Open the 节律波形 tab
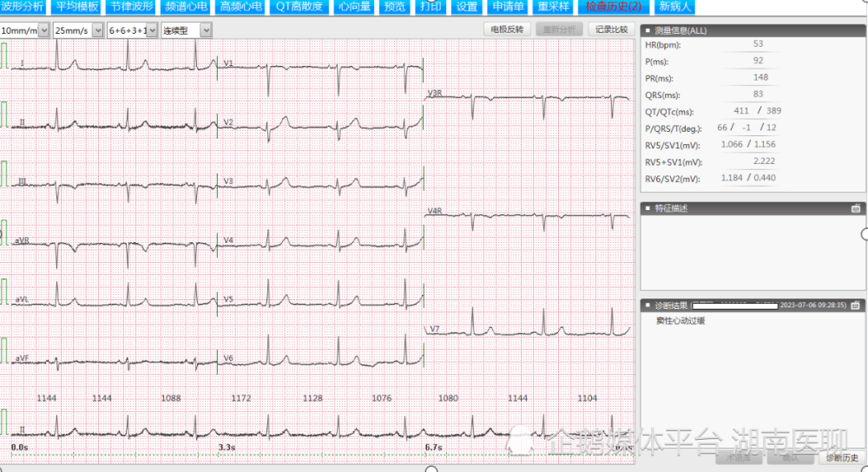This screenshot has height=472, width=868. [x=132, y=7]
